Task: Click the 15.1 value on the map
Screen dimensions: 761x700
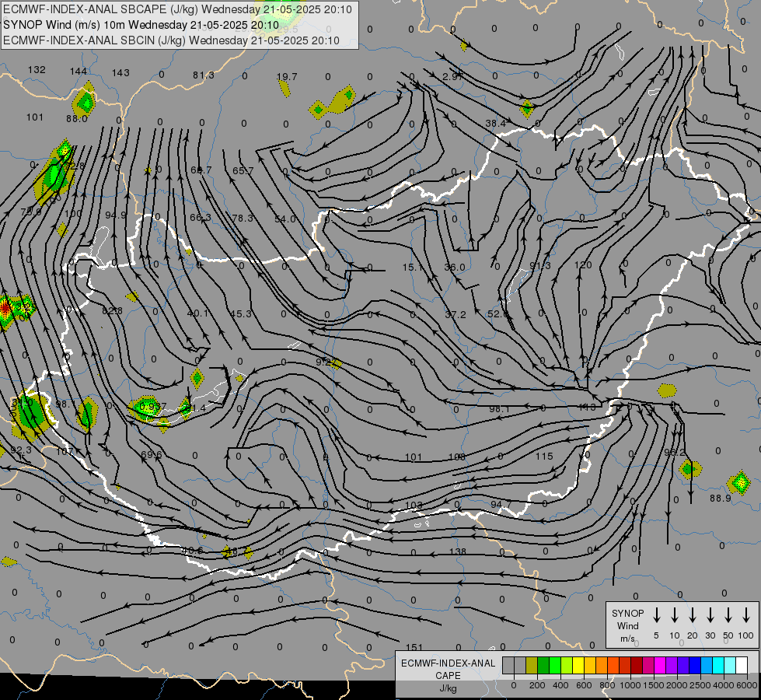Action: [413, 268]
